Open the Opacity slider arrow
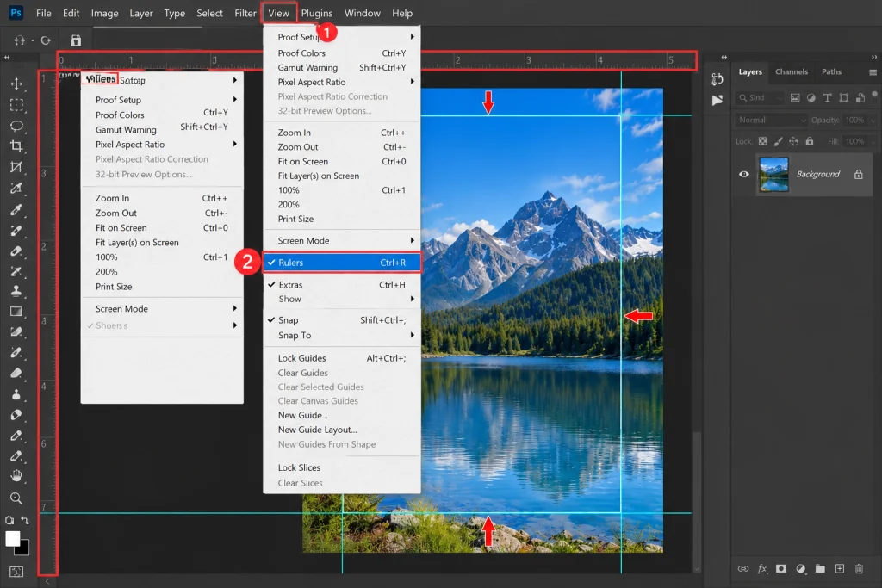This screenshot has width=882, height=588. 873,121
